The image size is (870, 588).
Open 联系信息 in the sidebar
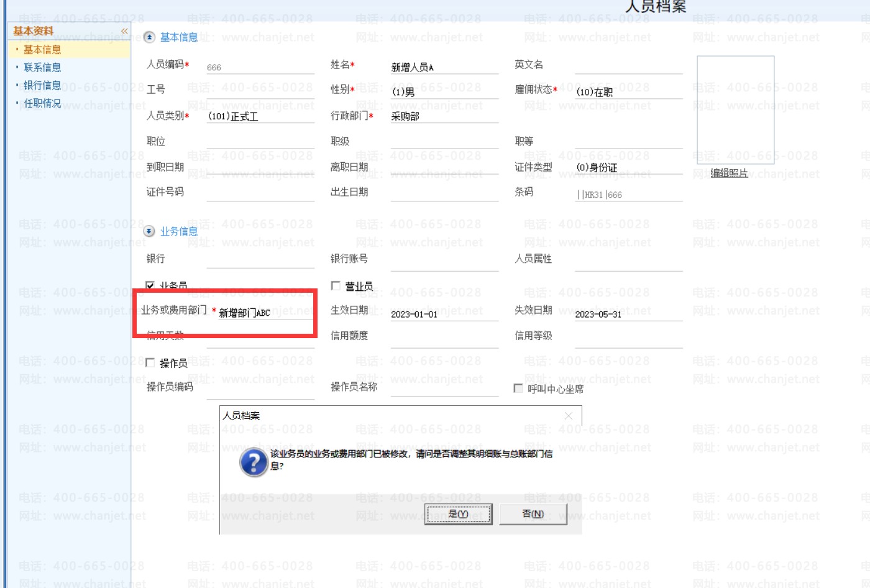42,67
